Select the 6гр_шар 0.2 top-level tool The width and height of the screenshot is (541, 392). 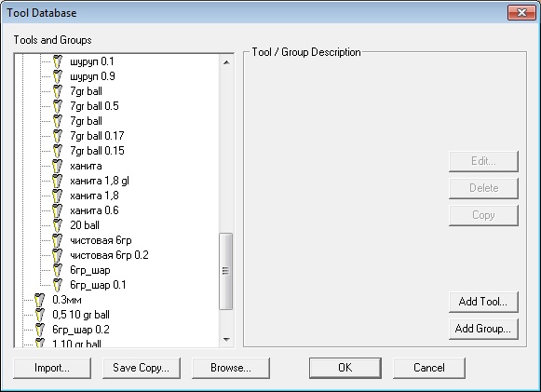[x=81, y=330]
